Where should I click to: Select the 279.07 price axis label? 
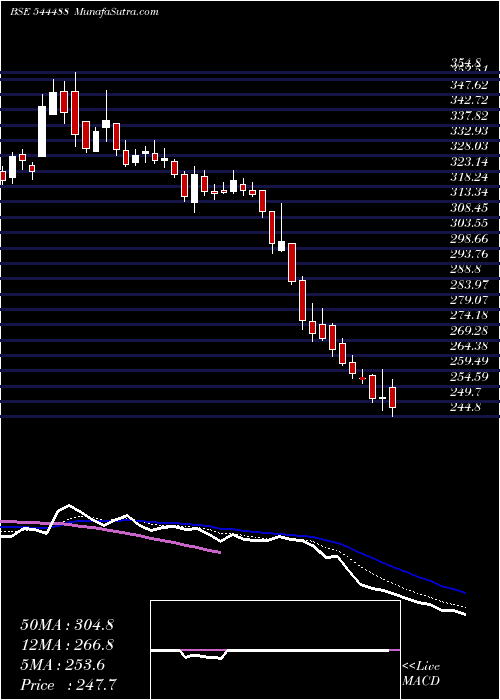point(469,300)
